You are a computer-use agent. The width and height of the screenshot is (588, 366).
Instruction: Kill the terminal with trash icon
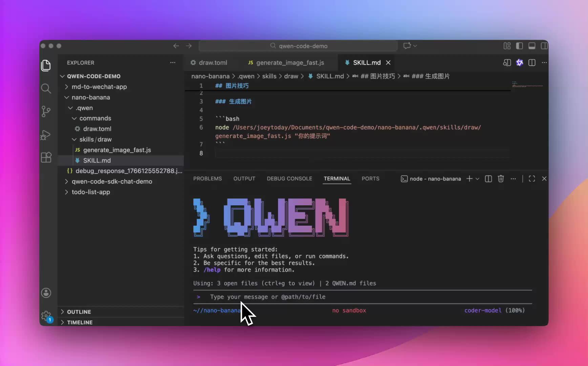click(x=501, y=179)
